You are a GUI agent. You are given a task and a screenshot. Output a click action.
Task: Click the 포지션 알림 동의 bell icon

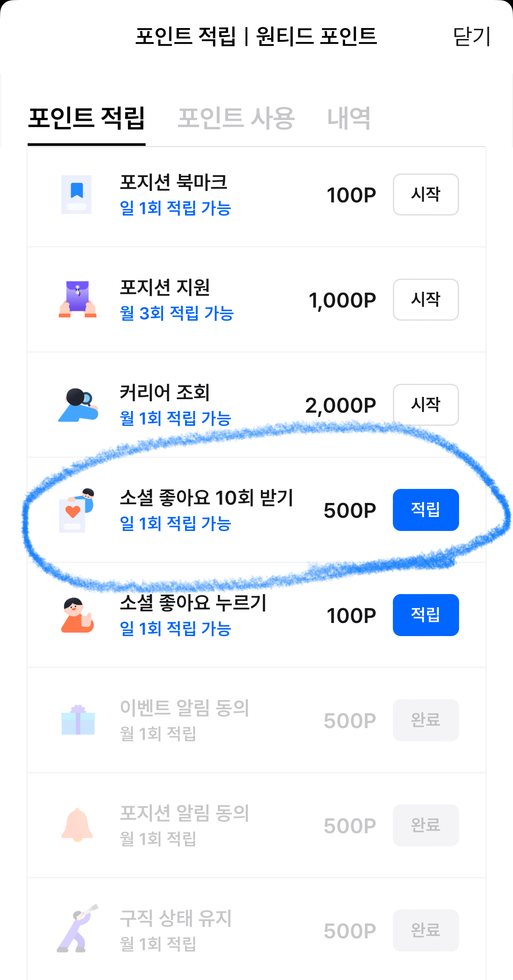click(x=77, y=825)
